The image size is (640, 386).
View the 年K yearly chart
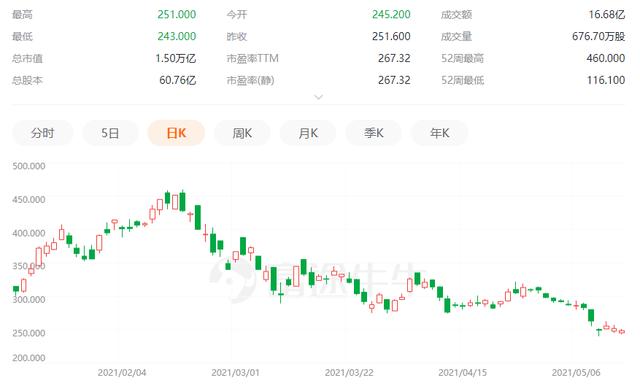click(x=440, y=133)
